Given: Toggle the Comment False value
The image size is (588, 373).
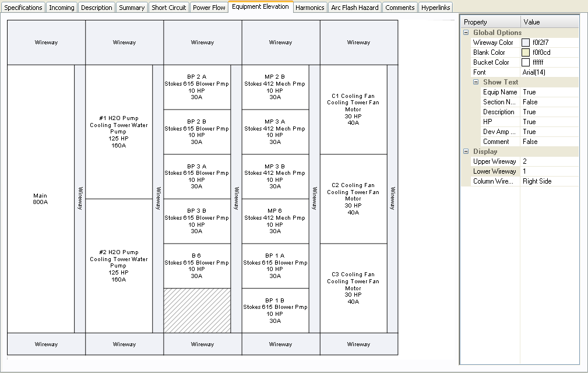Looking at the screenshot, I should tap(549, 142).
